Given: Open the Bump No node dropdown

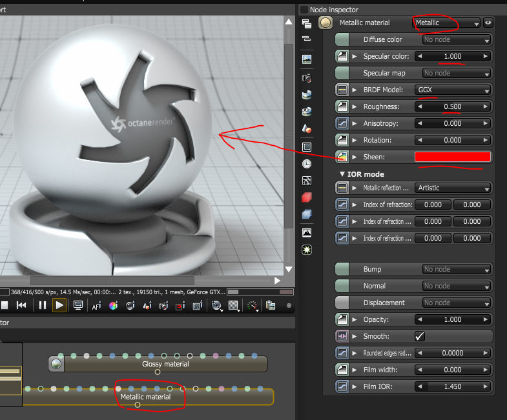Looking at the screenshot, I should point(457,269).
